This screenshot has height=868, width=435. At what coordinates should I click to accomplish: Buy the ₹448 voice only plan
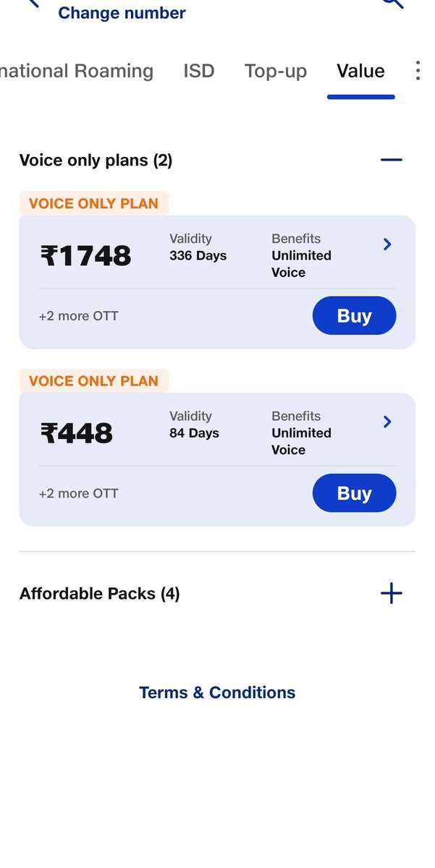tap(354, 493)
